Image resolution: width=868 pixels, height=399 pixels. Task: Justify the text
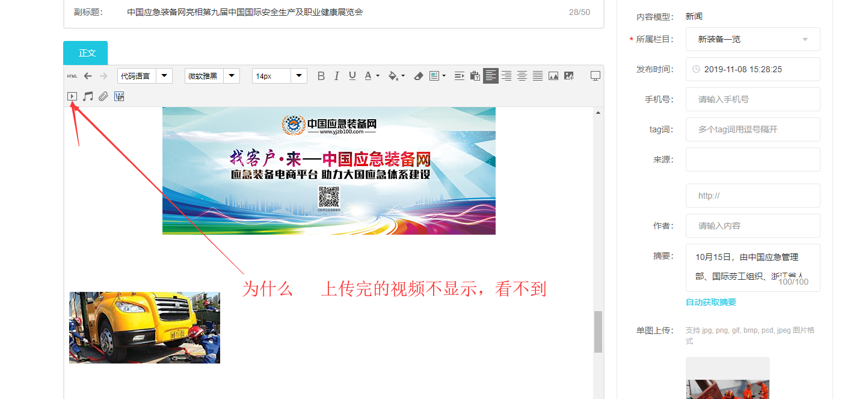[538, 76]
